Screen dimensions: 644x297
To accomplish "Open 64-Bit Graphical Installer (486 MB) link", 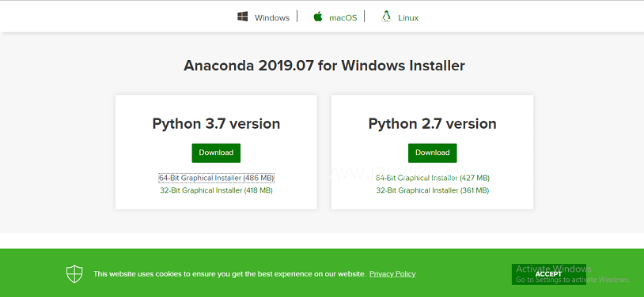I will click(216, 178).
